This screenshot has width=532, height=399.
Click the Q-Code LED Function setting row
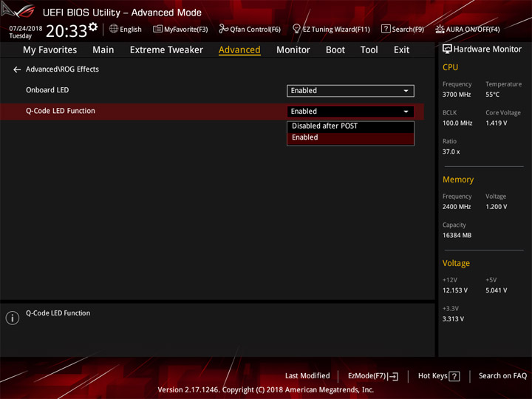(x=212, y=112)
